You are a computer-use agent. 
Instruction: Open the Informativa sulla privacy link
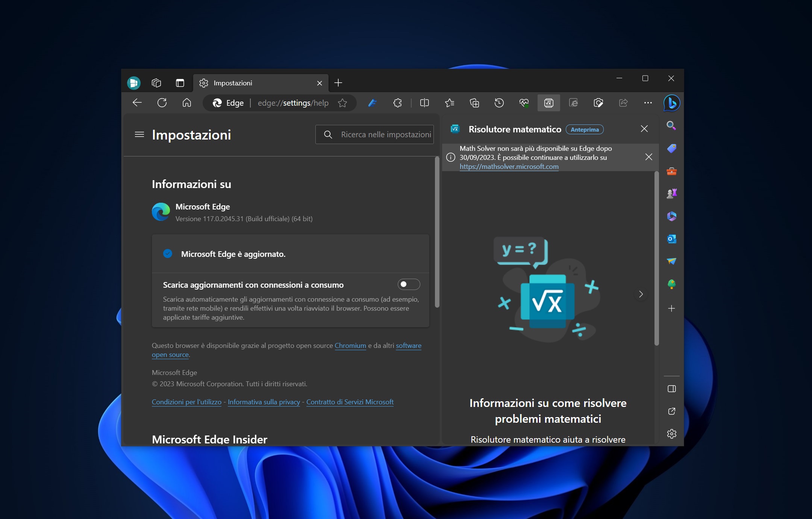[264, 402]
